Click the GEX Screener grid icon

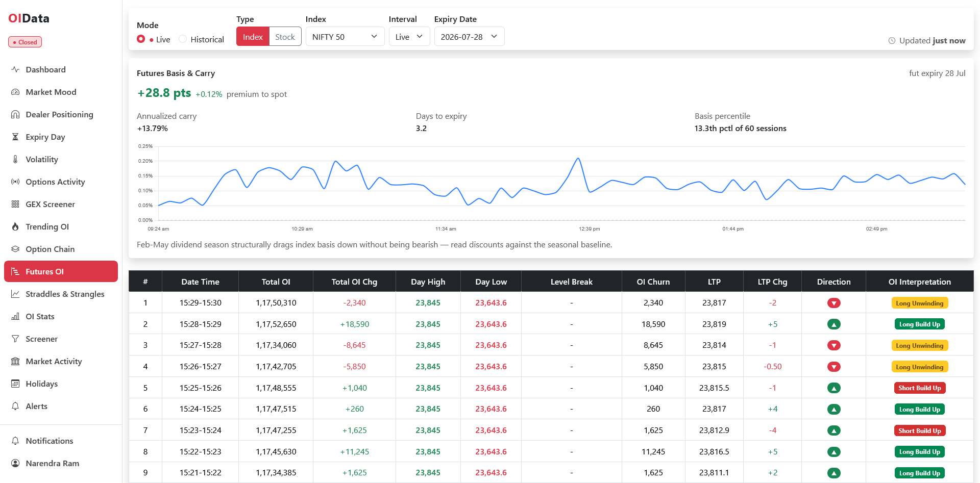(15, 204)
